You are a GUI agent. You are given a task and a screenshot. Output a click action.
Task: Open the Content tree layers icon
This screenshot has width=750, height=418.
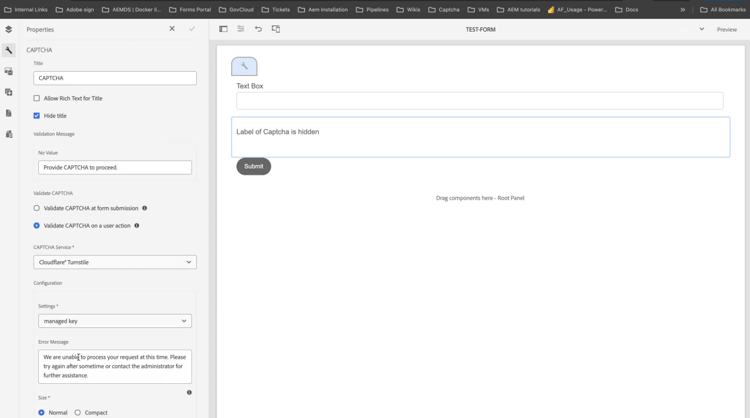(9, 29)
